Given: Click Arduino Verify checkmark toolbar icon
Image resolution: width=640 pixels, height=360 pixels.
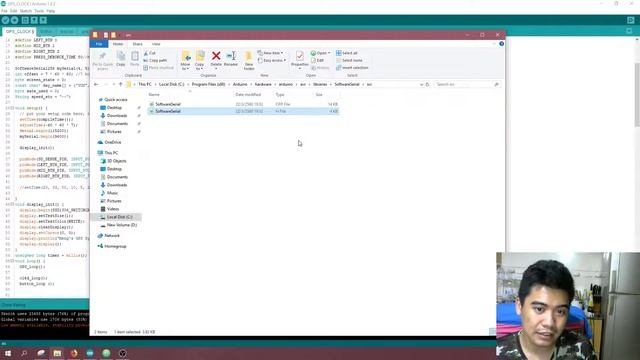Looking at the screenshot, I should click(x=5, y=20).
